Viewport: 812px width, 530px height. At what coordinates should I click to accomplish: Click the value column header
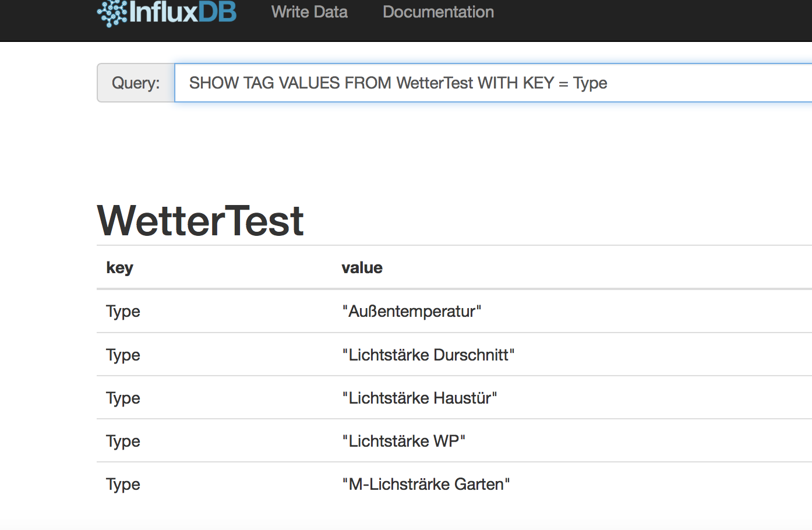362,268
